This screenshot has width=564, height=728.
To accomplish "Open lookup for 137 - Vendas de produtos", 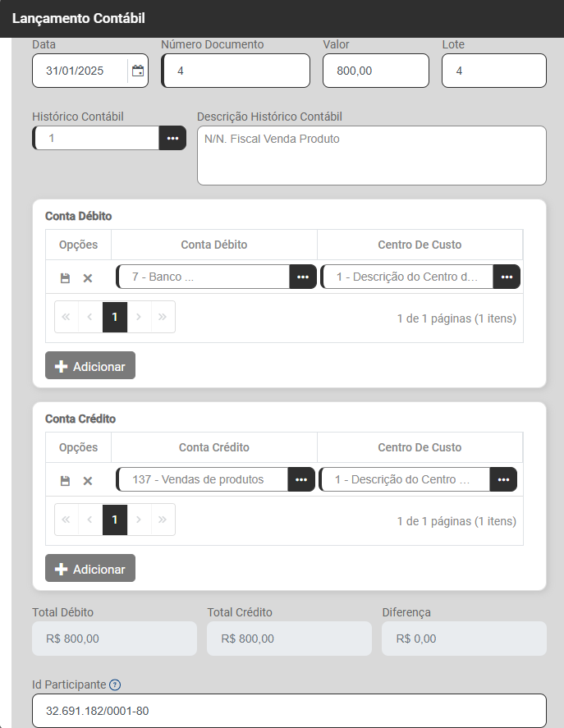I will [301, 479].
